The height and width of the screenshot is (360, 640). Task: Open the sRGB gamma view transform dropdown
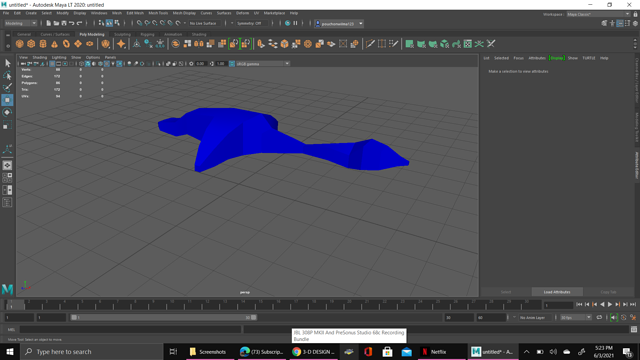click(x=263, y=64)
